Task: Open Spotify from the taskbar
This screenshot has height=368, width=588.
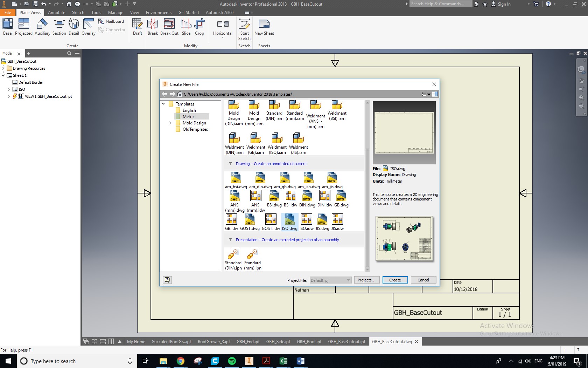Action: (232, 361)
